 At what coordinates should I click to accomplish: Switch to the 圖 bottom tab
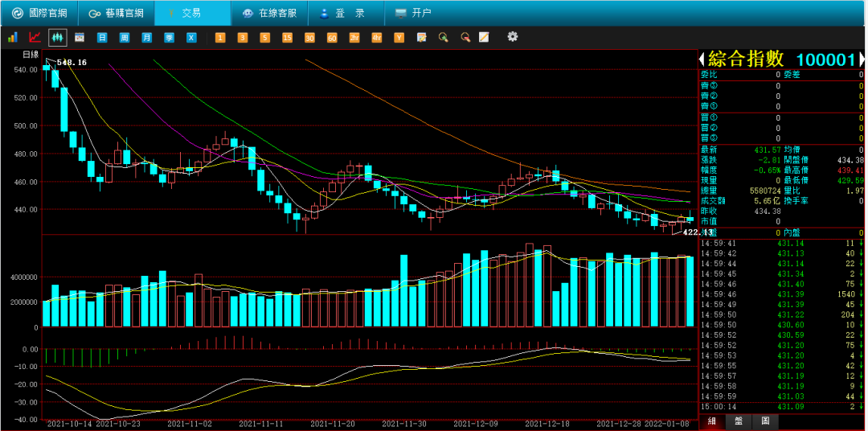point(765,421)
